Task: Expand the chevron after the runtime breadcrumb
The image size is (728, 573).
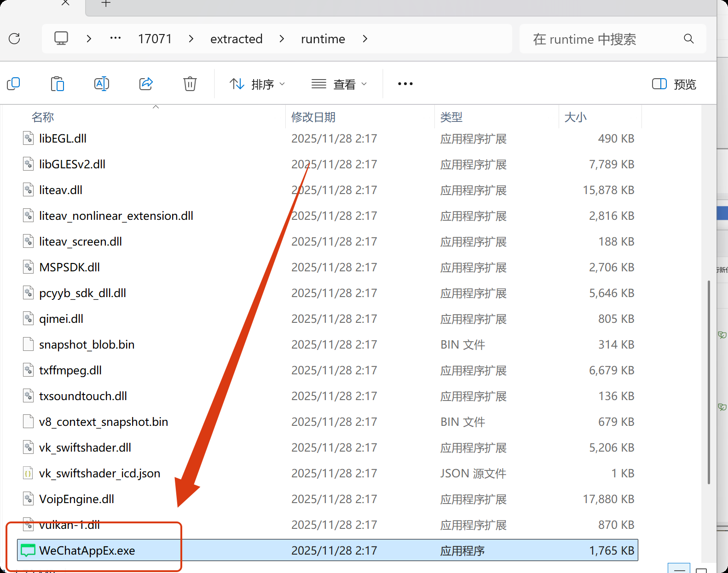Action: tap(365, 39)
